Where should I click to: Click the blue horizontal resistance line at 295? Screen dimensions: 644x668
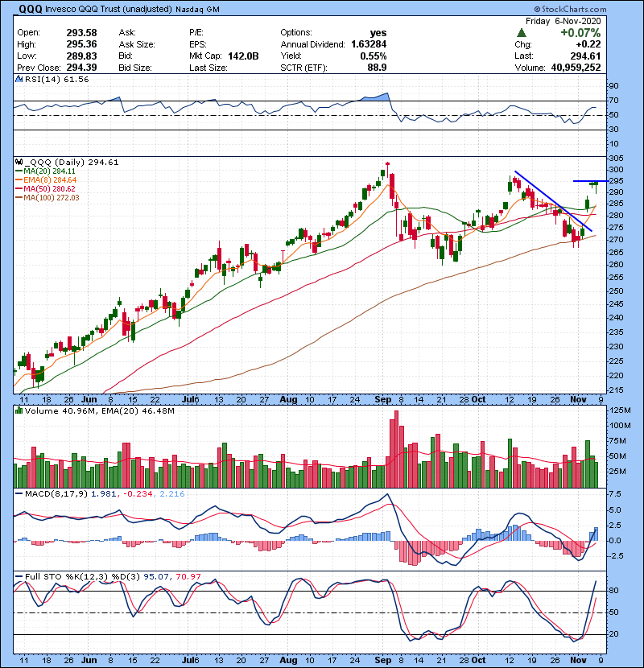click(x=591, y=181)
